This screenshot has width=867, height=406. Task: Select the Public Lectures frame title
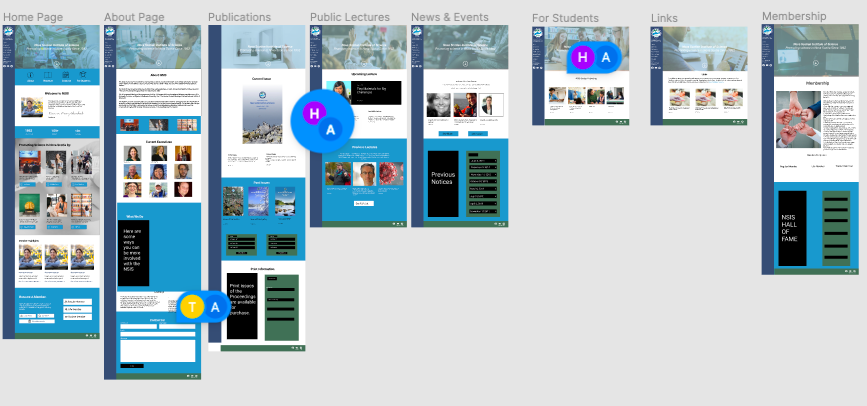[x=351, y=17]
